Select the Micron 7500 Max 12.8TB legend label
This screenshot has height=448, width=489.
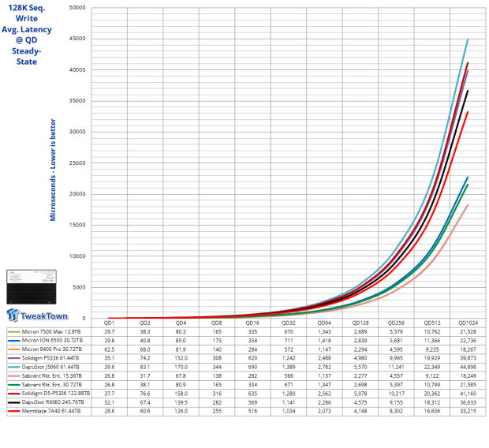(51, 331)
